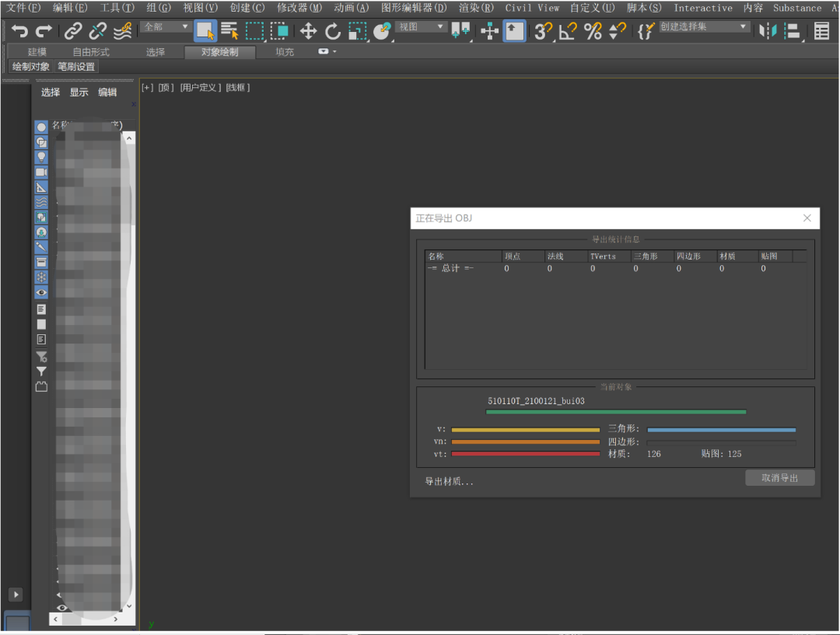Screen dimensions: 840x635
Task: Click the Mirror tool icon
Action: pos(768,31)
